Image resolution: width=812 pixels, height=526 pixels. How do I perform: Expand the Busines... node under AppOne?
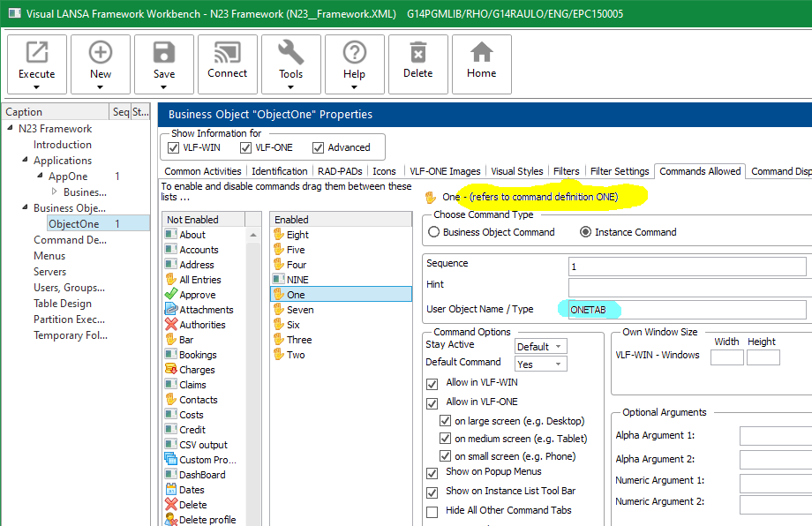click(55, 192)
